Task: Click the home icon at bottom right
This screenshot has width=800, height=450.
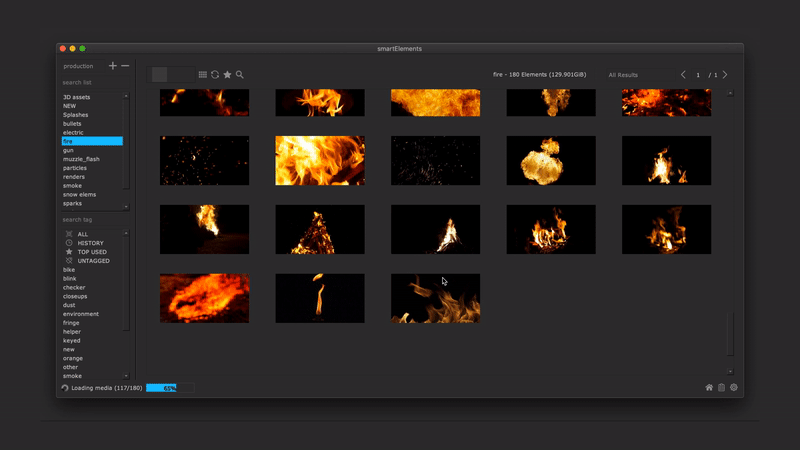Action: click(x=709, y=387)
